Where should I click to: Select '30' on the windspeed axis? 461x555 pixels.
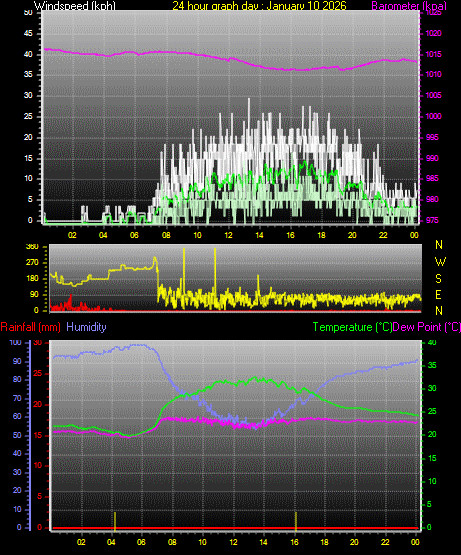[28, 95]
